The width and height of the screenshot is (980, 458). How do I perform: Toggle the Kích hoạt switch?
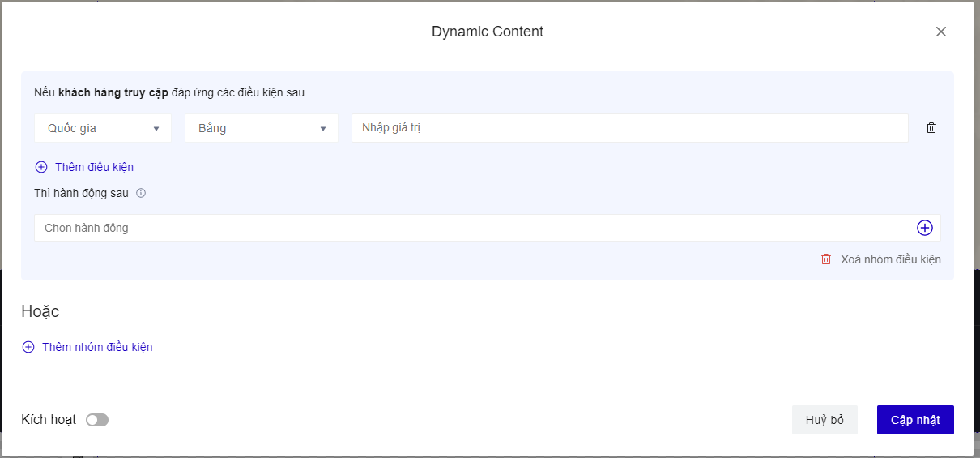coord(97,420)
